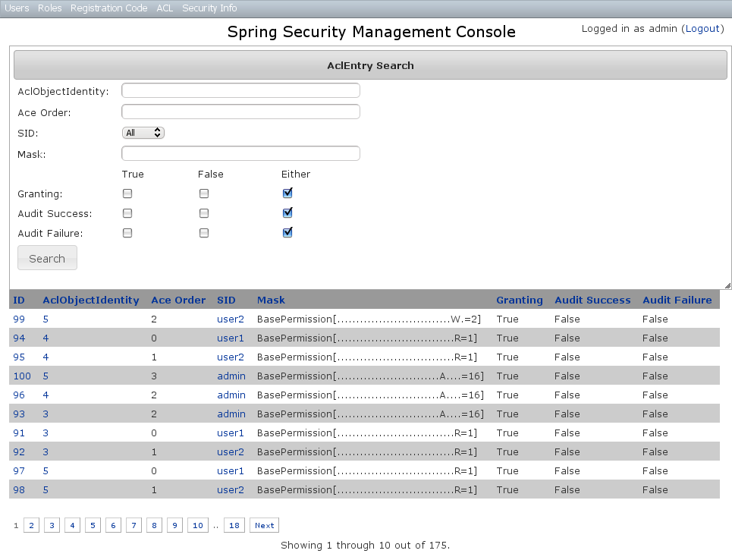Open the Users menu item
Image resolution: width=732 pixels, height=560 pixels.
pyautogui.click(x=17, y=8)
